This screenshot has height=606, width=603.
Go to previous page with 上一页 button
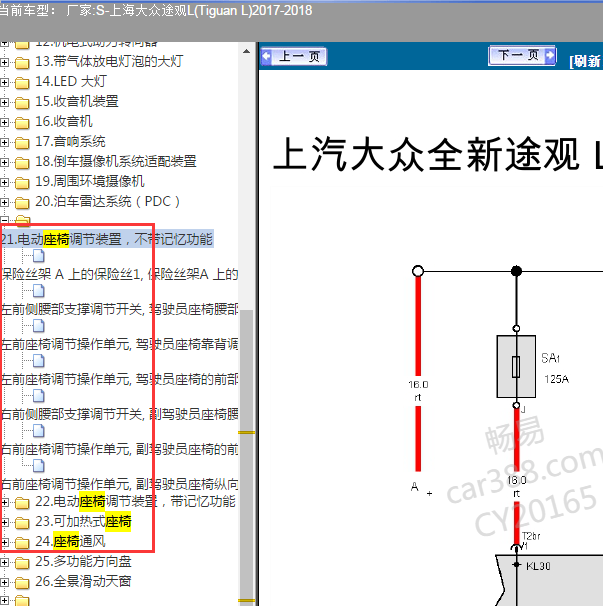(294, 56)
